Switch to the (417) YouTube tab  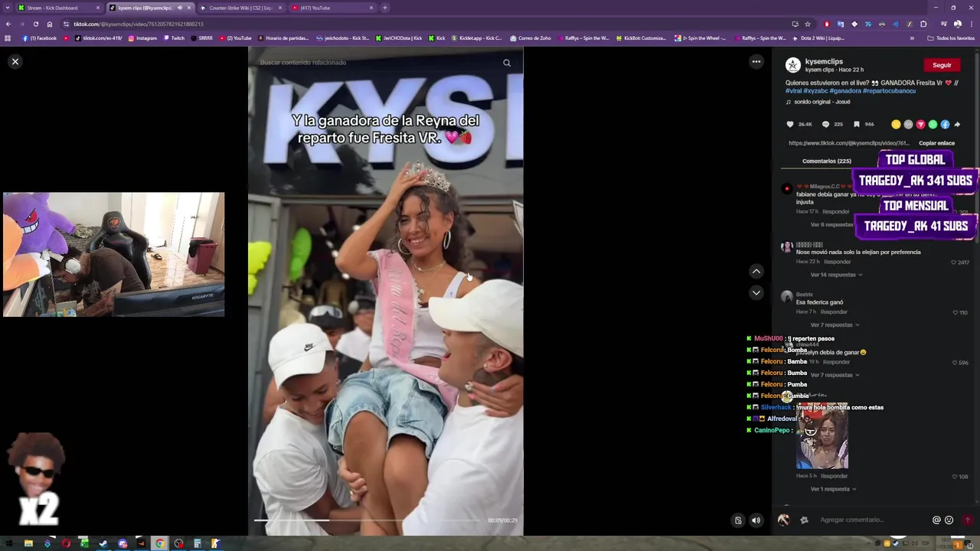(332, 8)
